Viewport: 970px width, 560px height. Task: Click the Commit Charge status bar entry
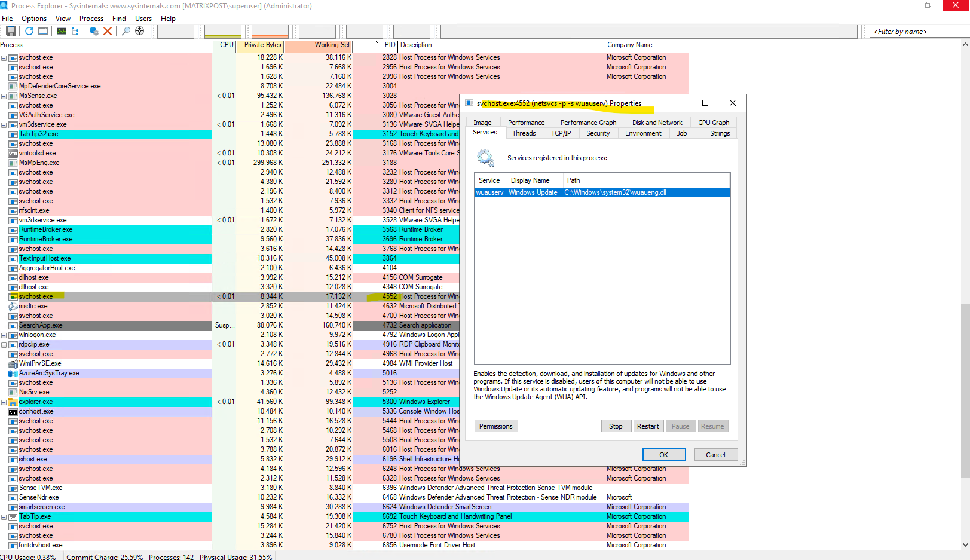(105, 557)
